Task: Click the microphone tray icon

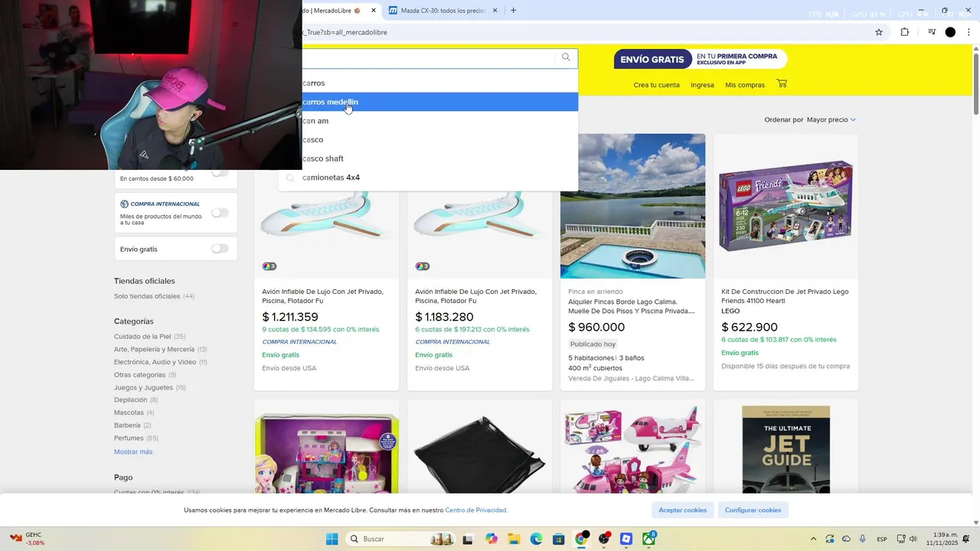Action: pos(863,539)
